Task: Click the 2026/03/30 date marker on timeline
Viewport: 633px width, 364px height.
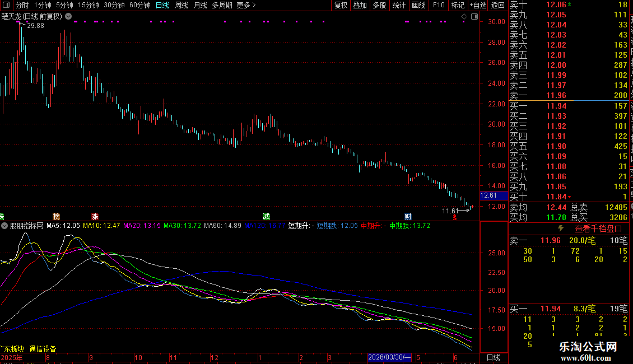Action: (389, 357)
